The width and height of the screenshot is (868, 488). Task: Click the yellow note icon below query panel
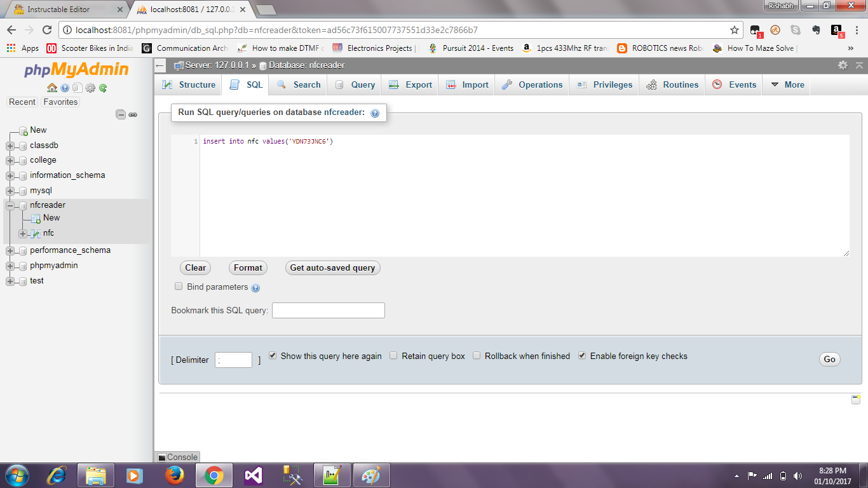(x=856, y=399)
